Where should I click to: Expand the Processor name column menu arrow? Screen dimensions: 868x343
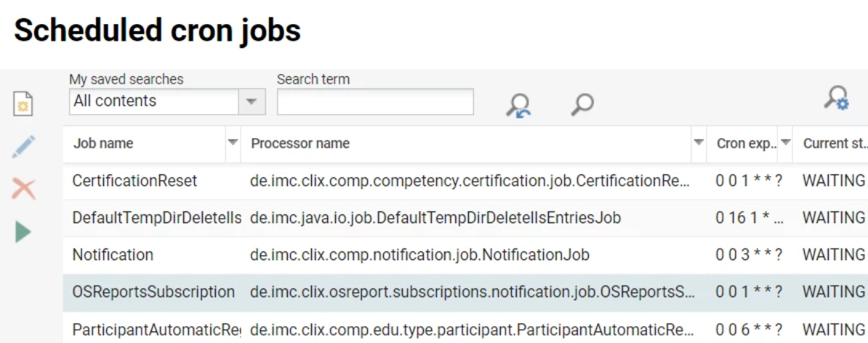point(699,143)
